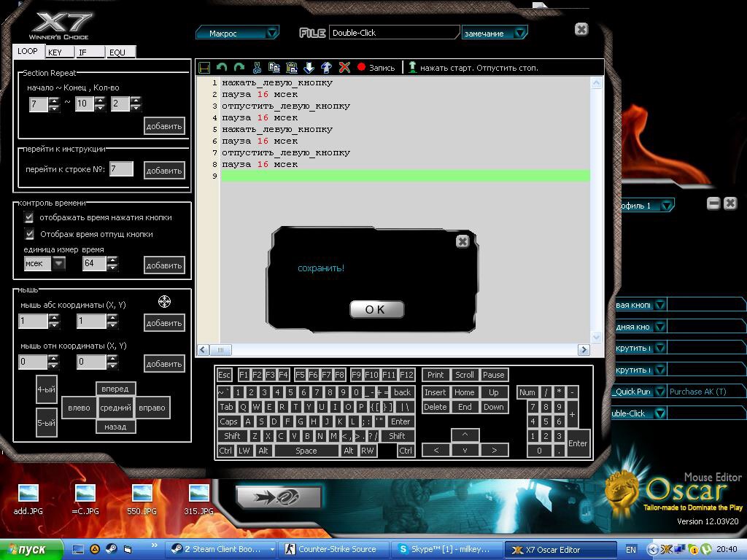This screenshot has height=560, width=747.
Task: Expand the Профиль 1 dropdown
Action: click(667, 205)
